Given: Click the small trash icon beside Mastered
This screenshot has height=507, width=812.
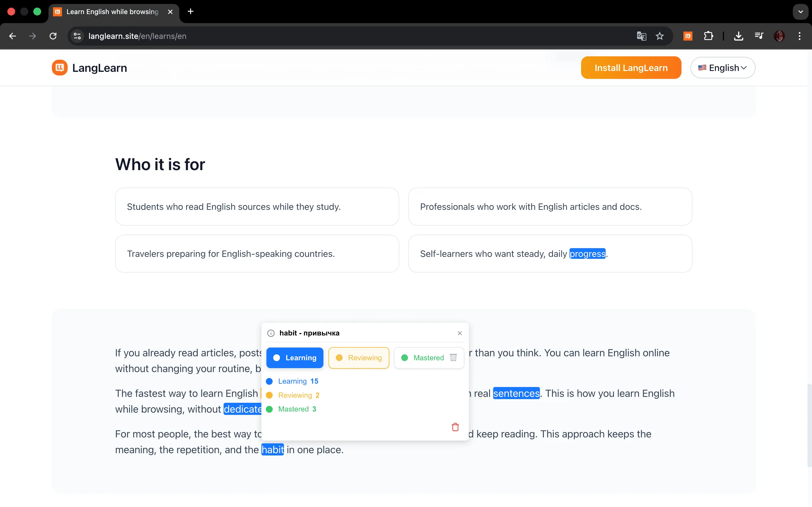Looking at the screenshot, I should click(453, 357).
